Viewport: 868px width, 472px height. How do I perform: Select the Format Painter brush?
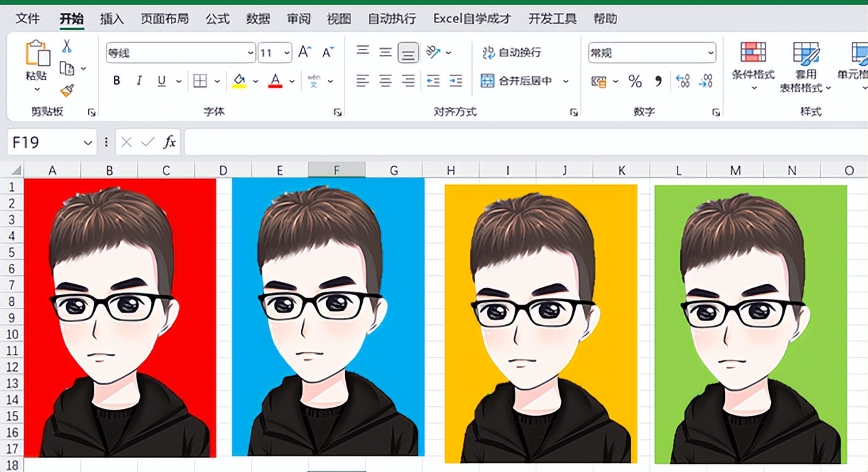[x=66, y=90]
